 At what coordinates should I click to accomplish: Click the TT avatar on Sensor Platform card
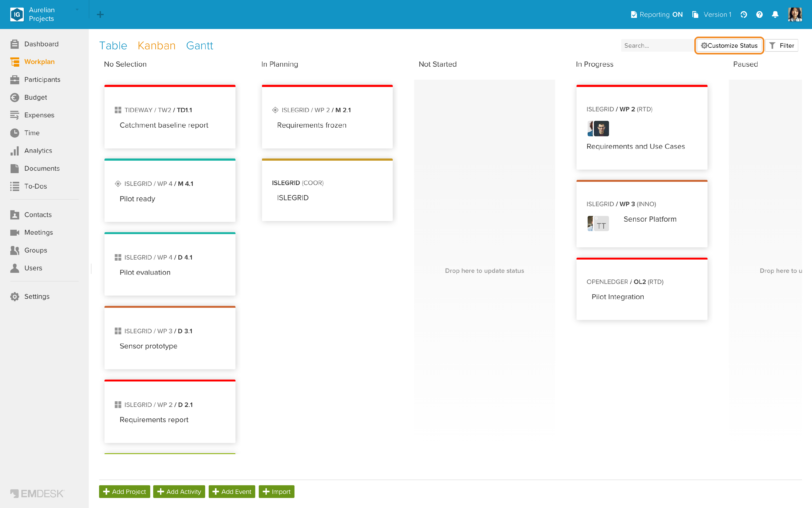pyautogui.click(x=601, y=224)
